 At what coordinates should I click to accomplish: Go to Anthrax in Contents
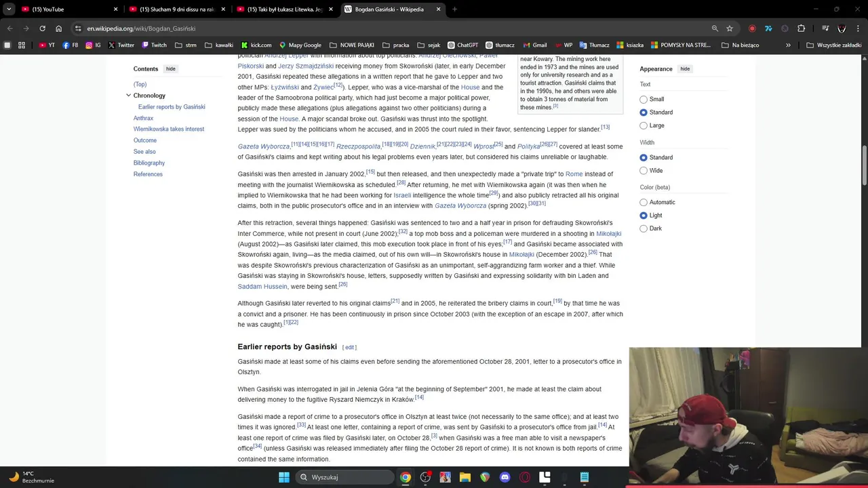pos(143,118)
